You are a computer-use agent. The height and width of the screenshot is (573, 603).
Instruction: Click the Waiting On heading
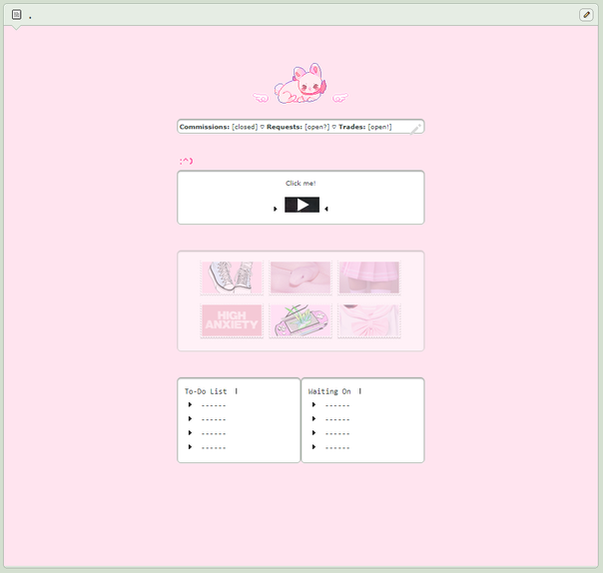point(329,391)
